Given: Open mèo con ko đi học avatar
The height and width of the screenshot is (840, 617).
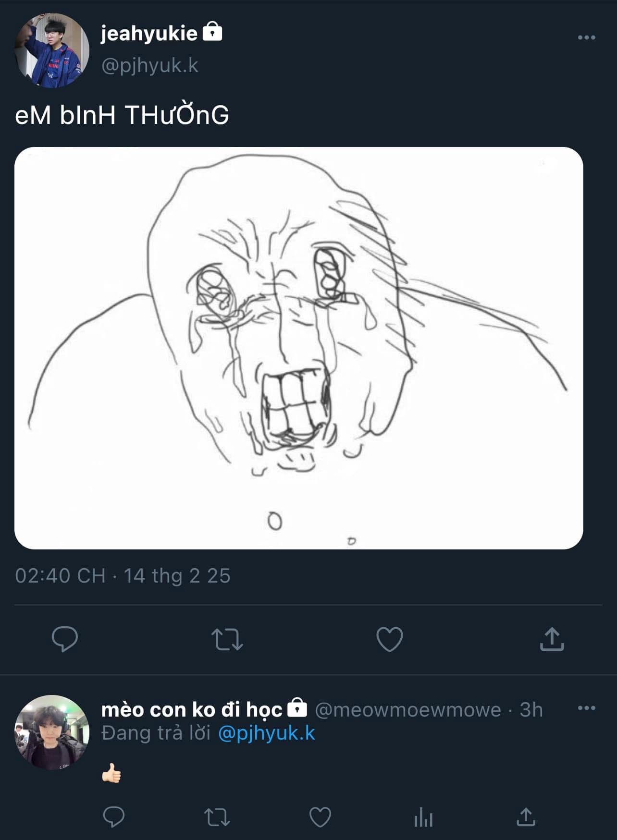Looking at the screenshot, I should (x=52, y=732).
